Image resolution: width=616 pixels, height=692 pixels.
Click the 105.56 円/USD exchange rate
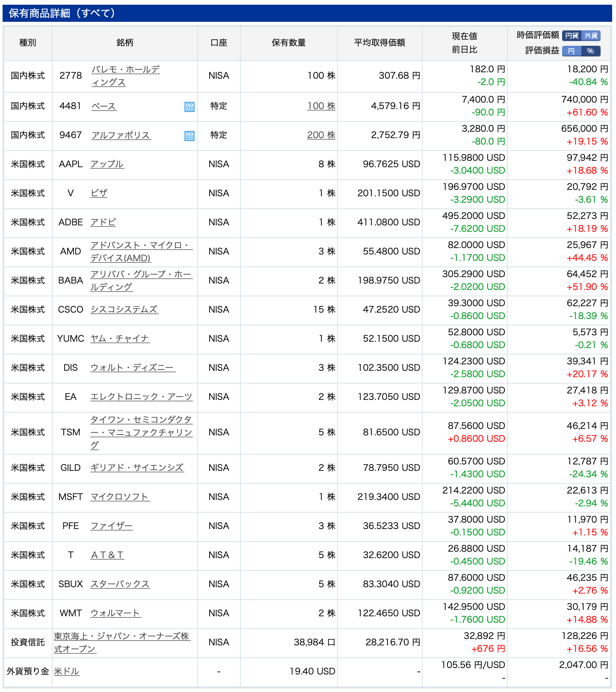click(473, 665)
